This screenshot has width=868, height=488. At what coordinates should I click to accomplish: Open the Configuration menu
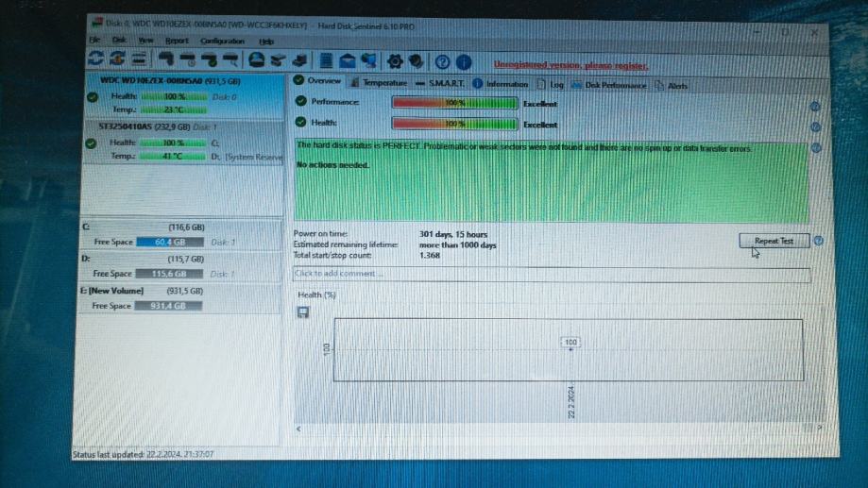coord(222,41)
